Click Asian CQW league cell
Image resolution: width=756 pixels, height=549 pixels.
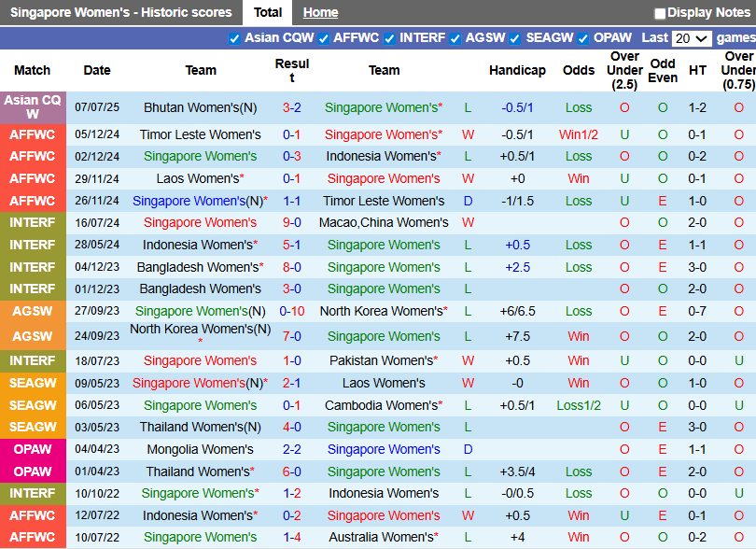point(33,107)
